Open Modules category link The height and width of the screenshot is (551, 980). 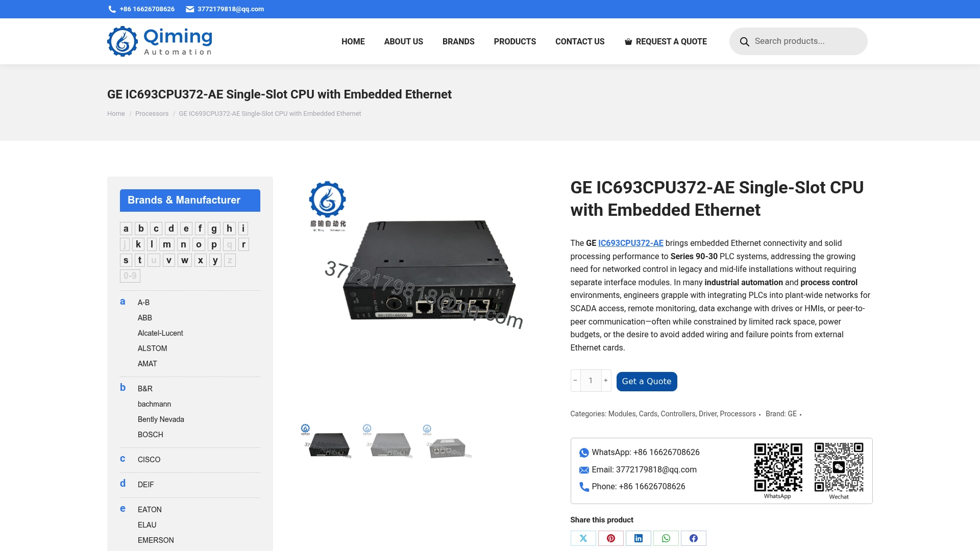pyautogui.click(x=622, y=414)
